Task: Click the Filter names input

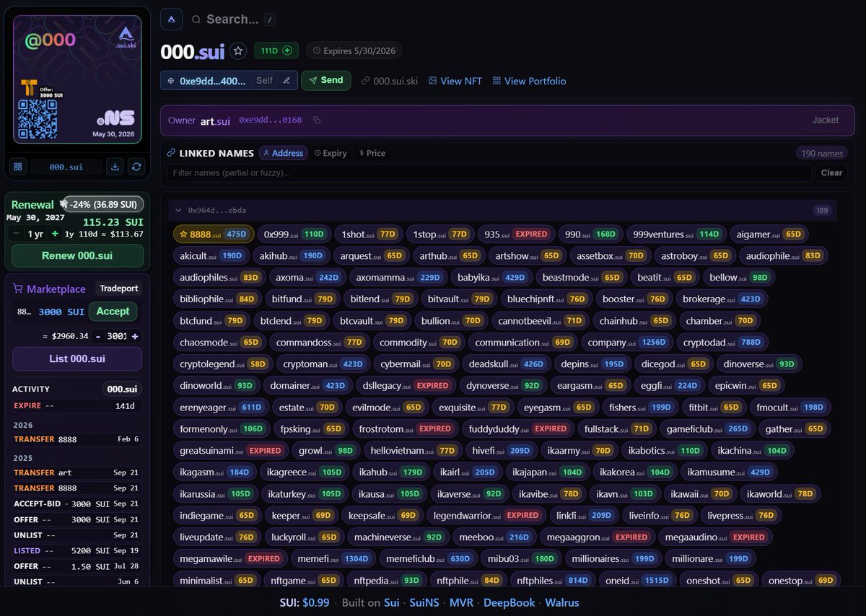Action: click(489, 172)
